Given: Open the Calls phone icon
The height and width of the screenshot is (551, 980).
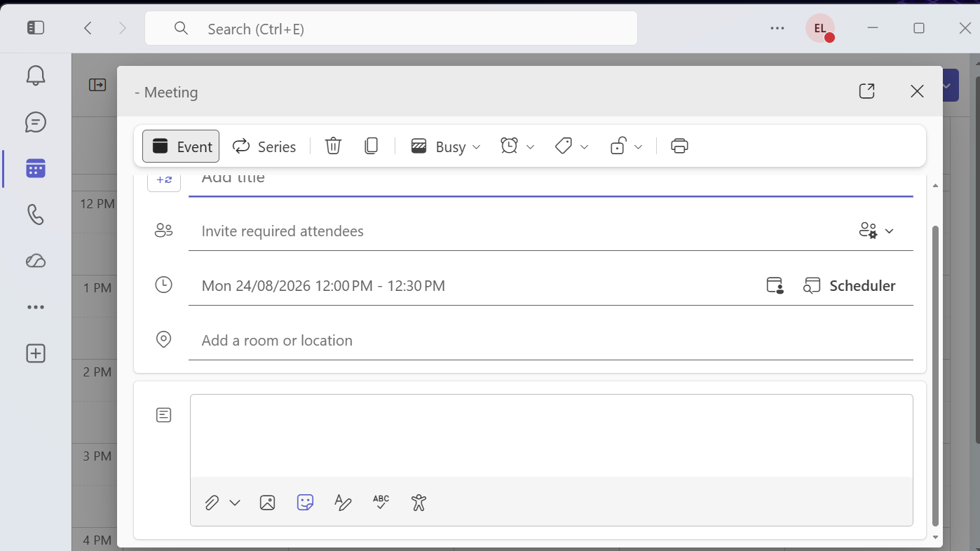Looking at the screenshot, I should pyautogui.click(x=36, y=215).
